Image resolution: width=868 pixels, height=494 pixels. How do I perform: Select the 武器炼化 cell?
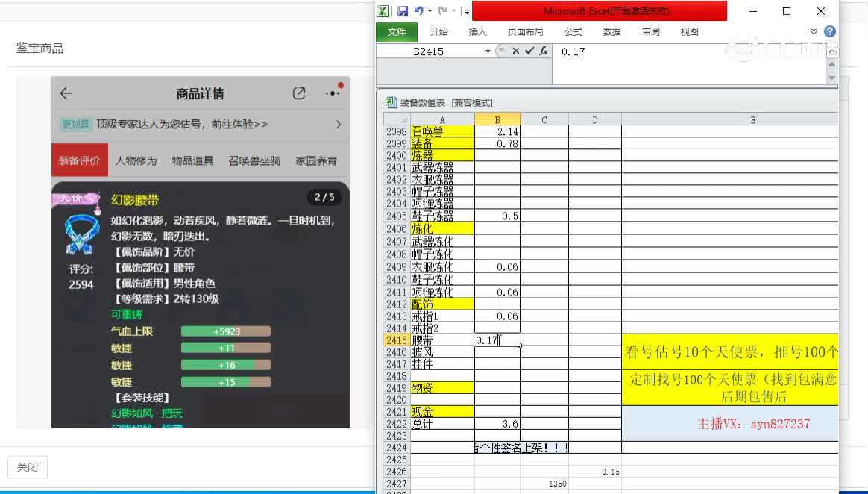point(442,242)
